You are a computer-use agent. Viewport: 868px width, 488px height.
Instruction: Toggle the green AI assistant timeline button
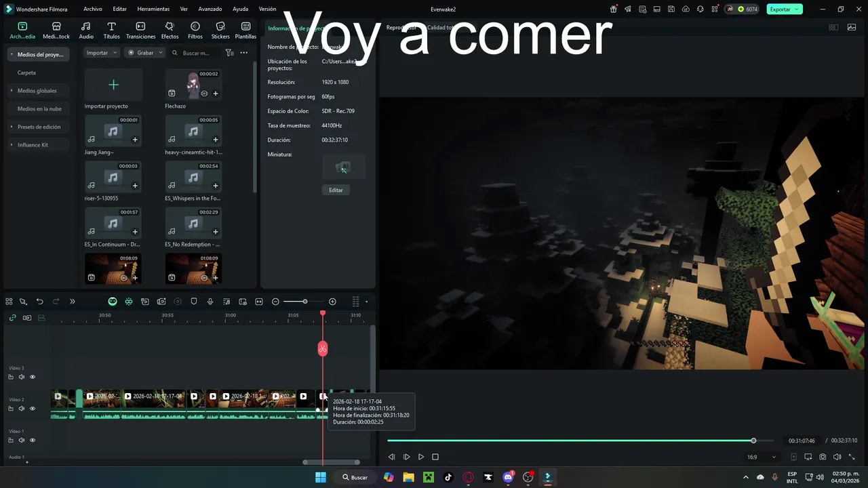[113, 302]
